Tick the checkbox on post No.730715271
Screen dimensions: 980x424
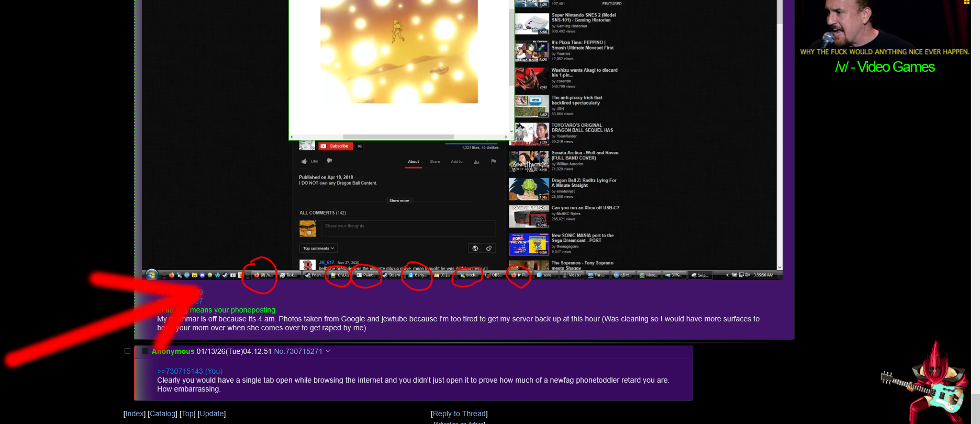point(145,351)
